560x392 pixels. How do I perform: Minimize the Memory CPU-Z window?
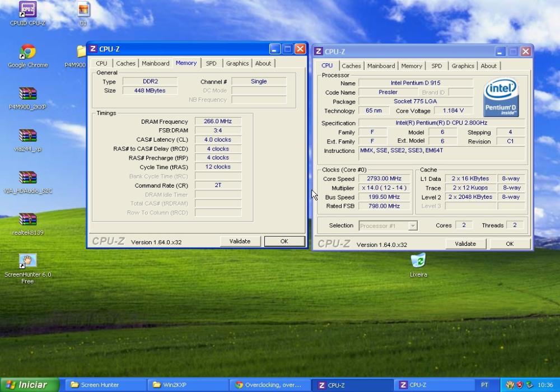coord(274,49)
